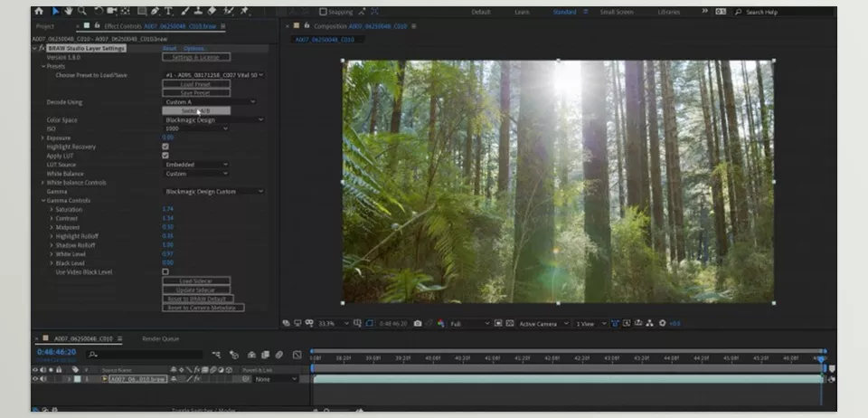Click the timeline composition mini-flowchart icon
This screenshot has width=868, height=418.
click(216, 355)
